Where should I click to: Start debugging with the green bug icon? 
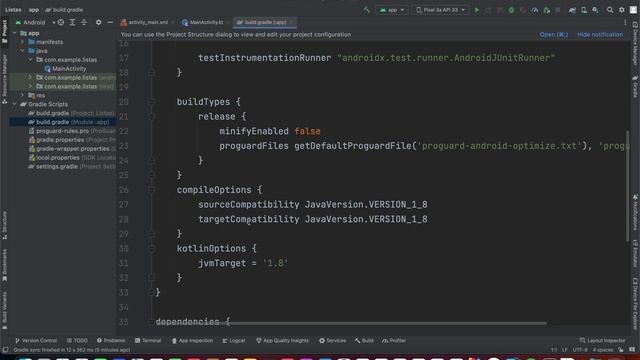click(511, 10)
